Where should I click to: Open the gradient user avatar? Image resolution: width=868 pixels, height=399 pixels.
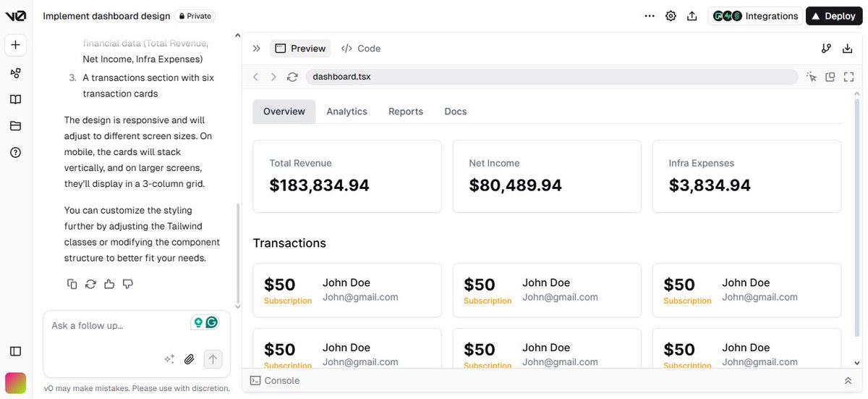15,382
